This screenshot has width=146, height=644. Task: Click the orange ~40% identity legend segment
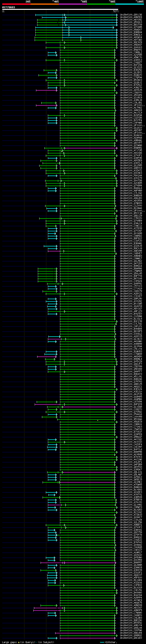[45, 4]
